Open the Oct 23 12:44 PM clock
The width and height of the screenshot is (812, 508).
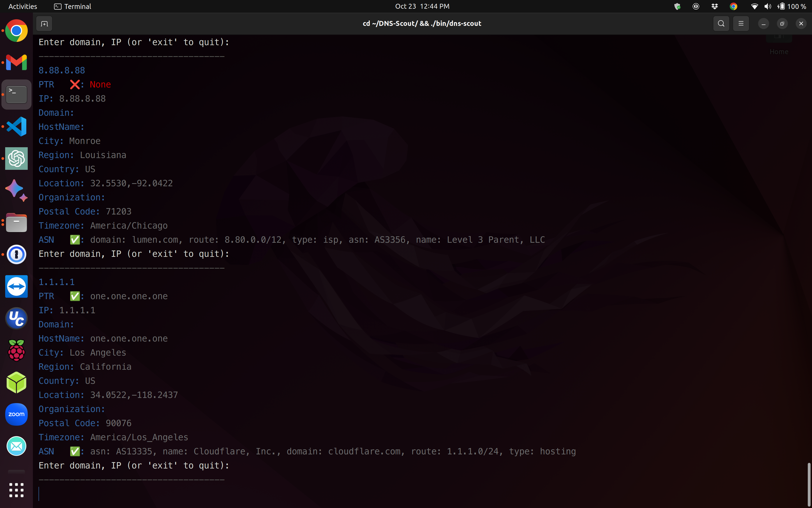[422, 6]
